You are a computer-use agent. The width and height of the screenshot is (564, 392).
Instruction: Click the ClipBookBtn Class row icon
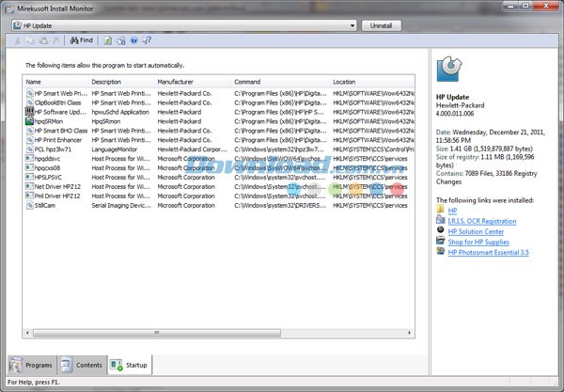(x=30, y=102)
